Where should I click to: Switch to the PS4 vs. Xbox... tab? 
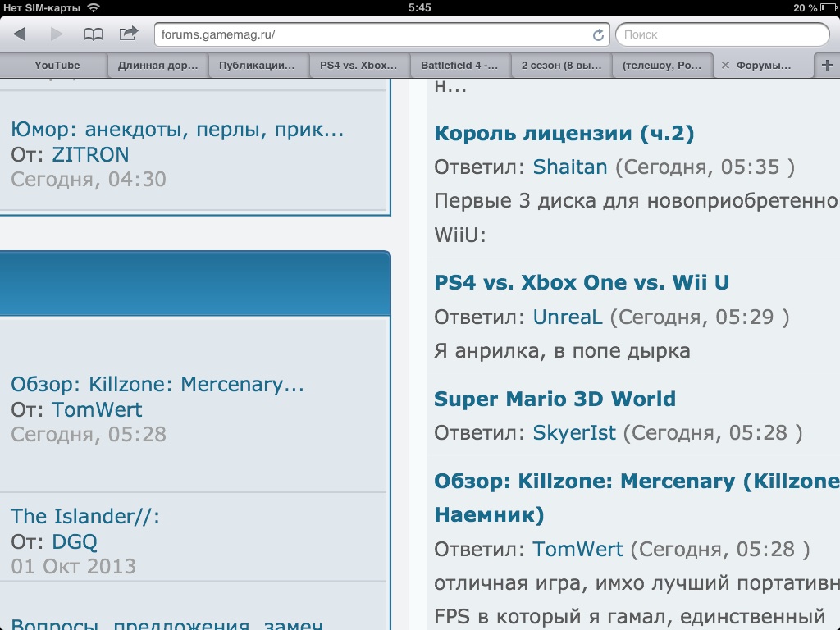click(360, 66)
